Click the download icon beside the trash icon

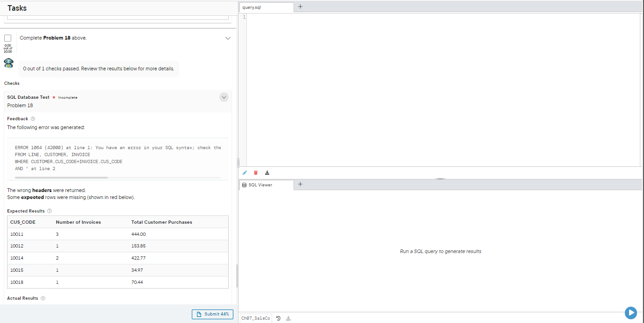pyautogui.click(x=267, y=173)
